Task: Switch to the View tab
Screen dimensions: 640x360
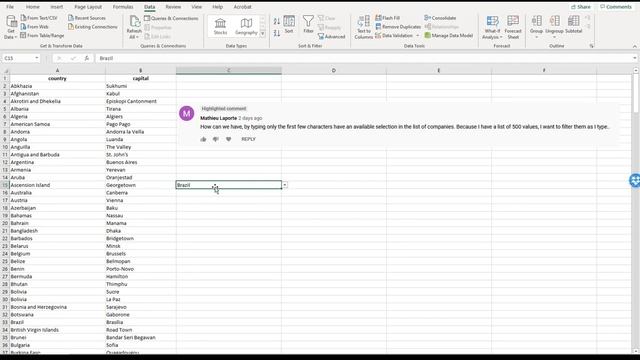Action: point(196,7)
